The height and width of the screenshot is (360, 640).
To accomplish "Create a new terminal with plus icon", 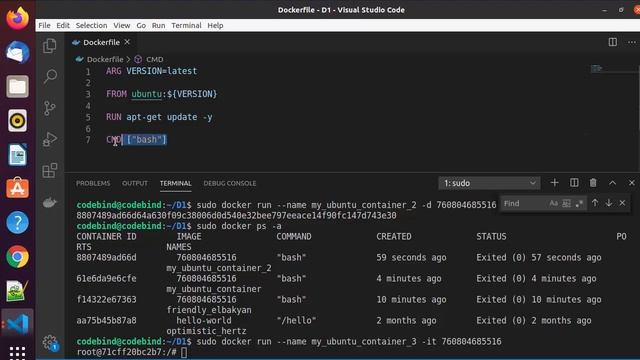I will pyautogui.click(x=554, y=183).
